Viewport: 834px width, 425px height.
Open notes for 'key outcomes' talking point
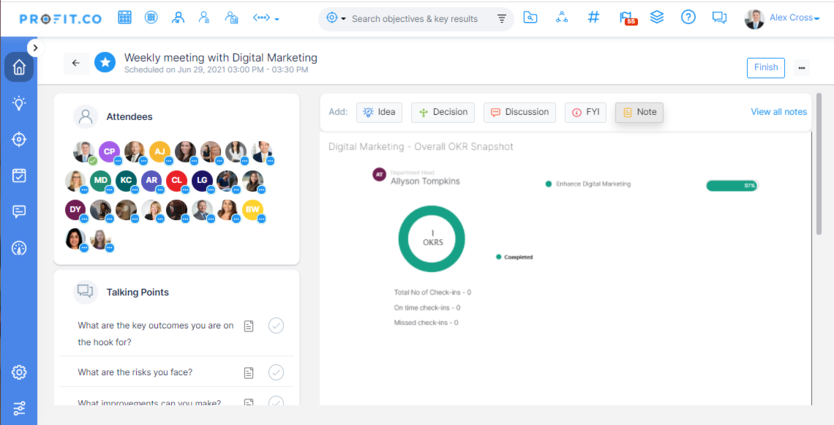click(248, 326)
